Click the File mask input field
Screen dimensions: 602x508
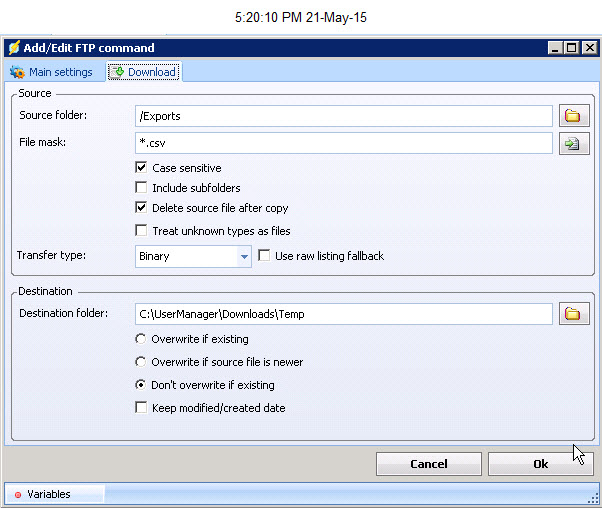(343, 144)
